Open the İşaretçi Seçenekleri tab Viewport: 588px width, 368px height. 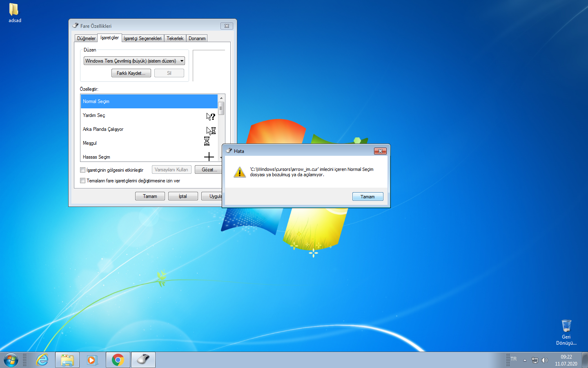click(x=143, y=38)
